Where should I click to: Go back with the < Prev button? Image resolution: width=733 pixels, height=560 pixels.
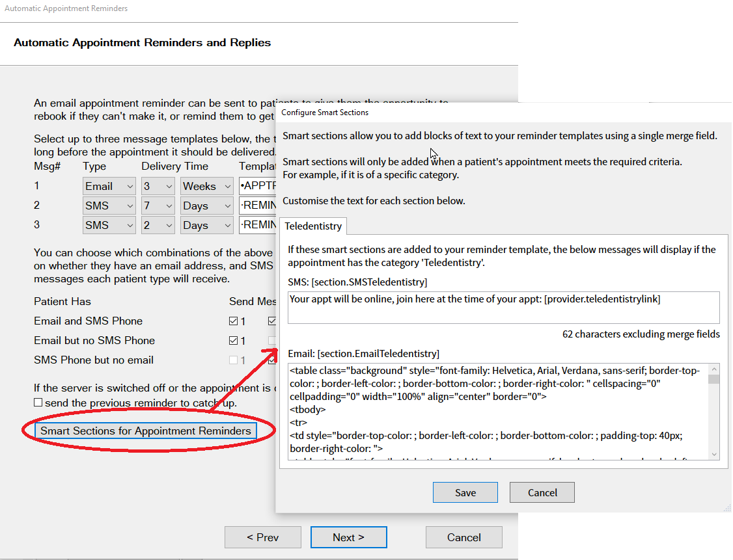tap(262, 537)
